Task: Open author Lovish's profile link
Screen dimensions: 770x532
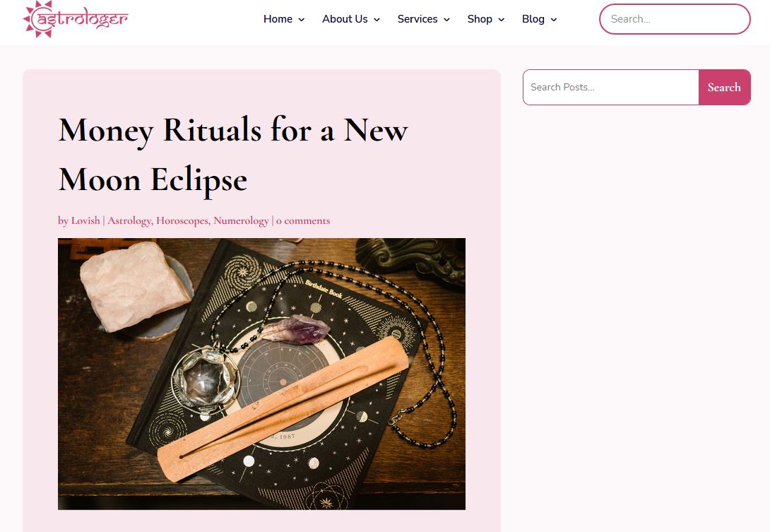Action: pyautogui.click(x=85, y=220)
